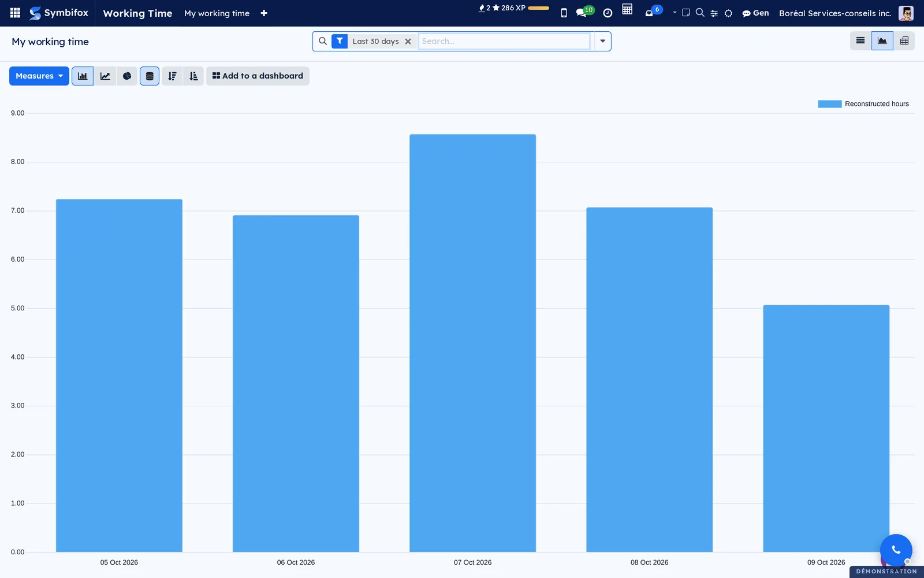
Task: Select line chart mode
Action: (x=105, y=76)
